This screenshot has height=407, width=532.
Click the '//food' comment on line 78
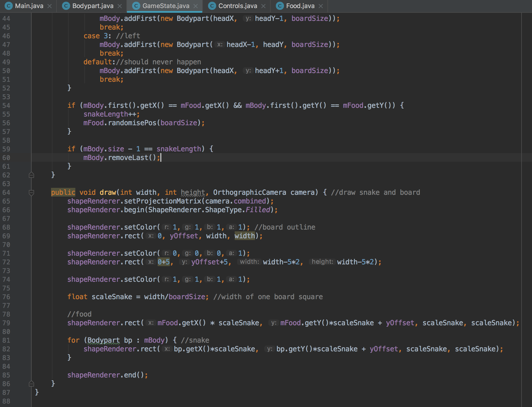click(79, 314)
